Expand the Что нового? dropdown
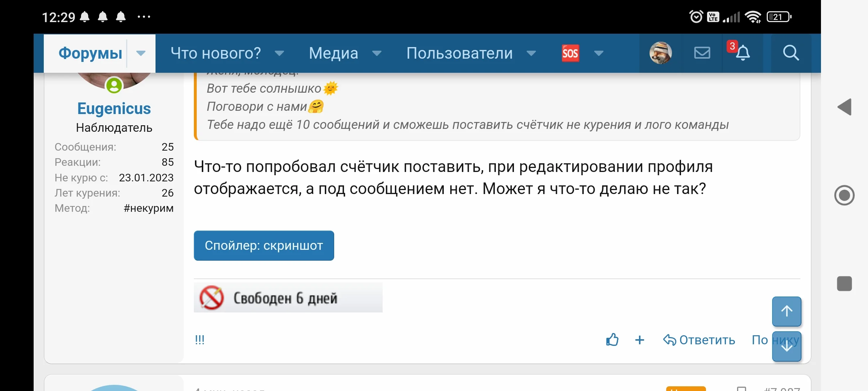 (x=280, y=53)
